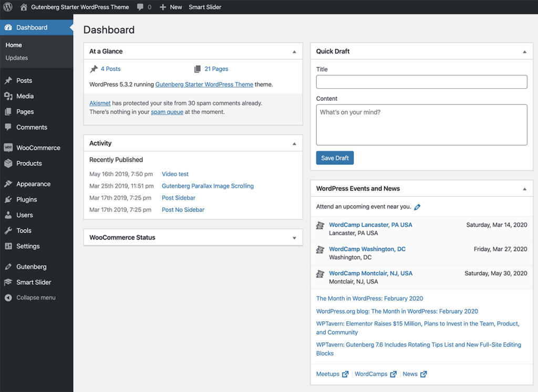Click the Collapse menu arrow icon
538x392 pixels.
pyautogui.click(x=8, y=298)
